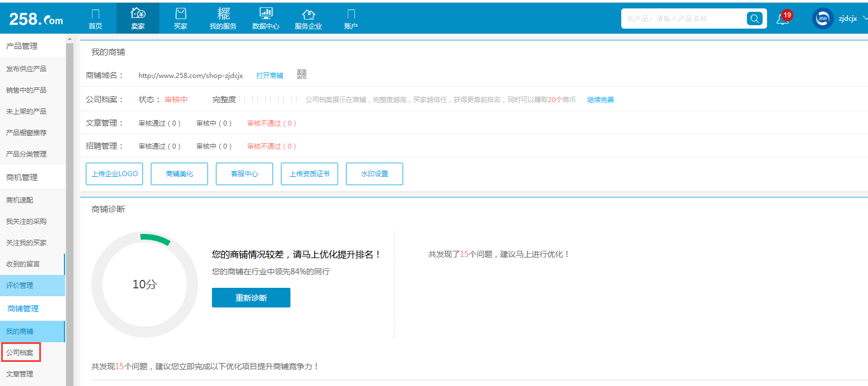Click 招聘管理 审核中 (0)
This screenshot has width=868, height=386.
click(214, 146)
